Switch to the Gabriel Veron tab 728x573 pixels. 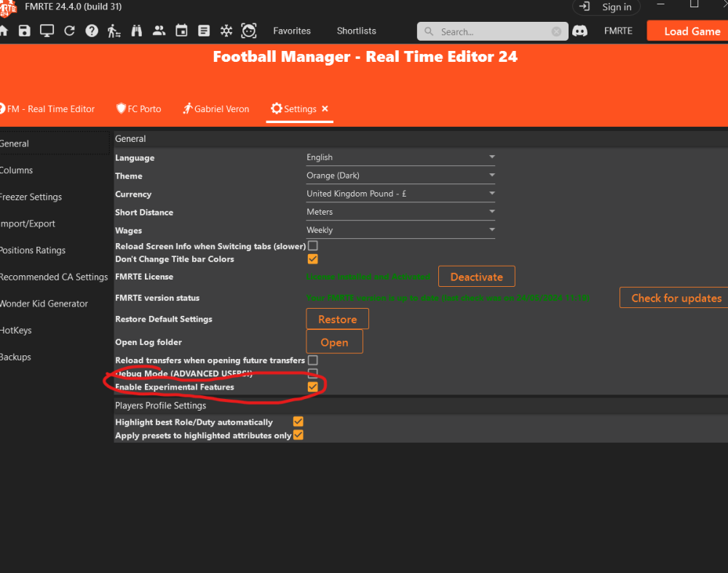pyautogui.click(x=216, y=108)
